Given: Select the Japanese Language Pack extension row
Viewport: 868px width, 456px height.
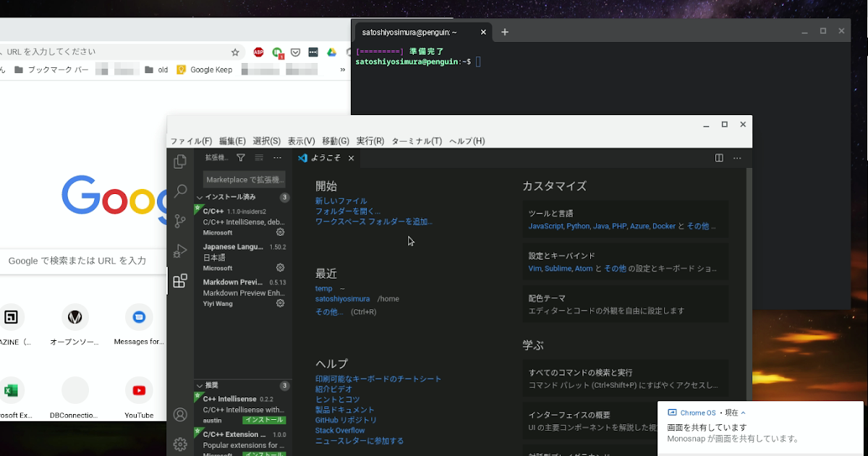Looking at the screenshot, I should point(242,257).
